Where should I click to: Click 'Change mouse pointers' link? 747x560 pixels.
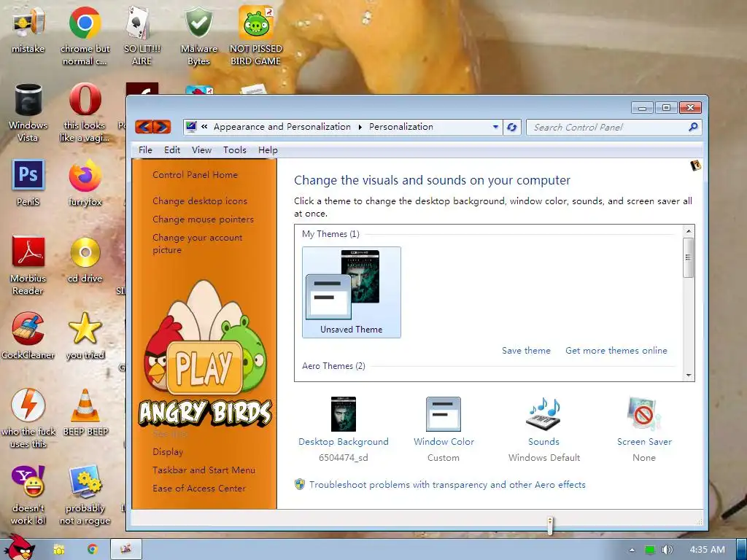coord(203,219)
